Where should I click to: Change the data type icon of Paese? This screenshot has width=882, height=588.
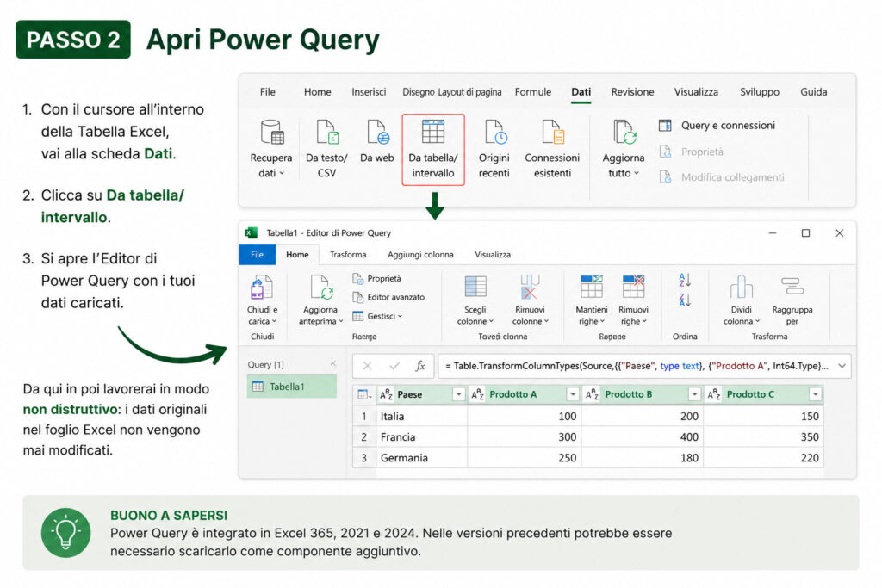(386, 394)
